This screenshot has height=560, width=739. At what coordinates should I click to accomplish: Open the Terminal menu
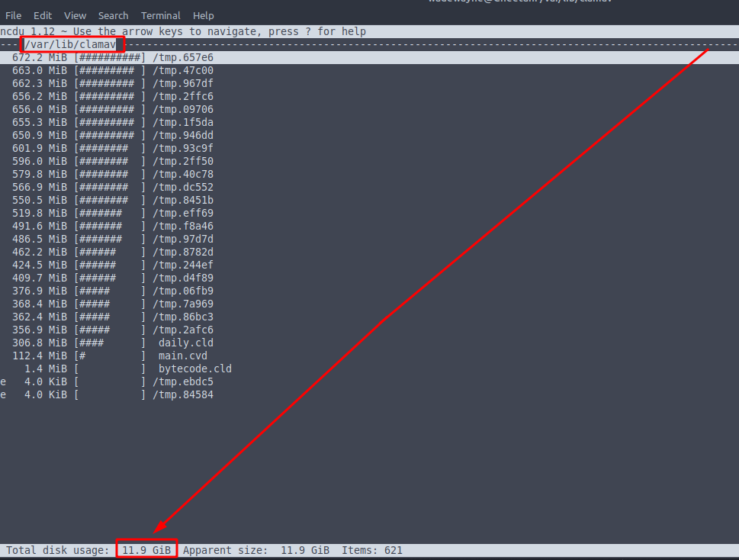[x=161, y=15]
